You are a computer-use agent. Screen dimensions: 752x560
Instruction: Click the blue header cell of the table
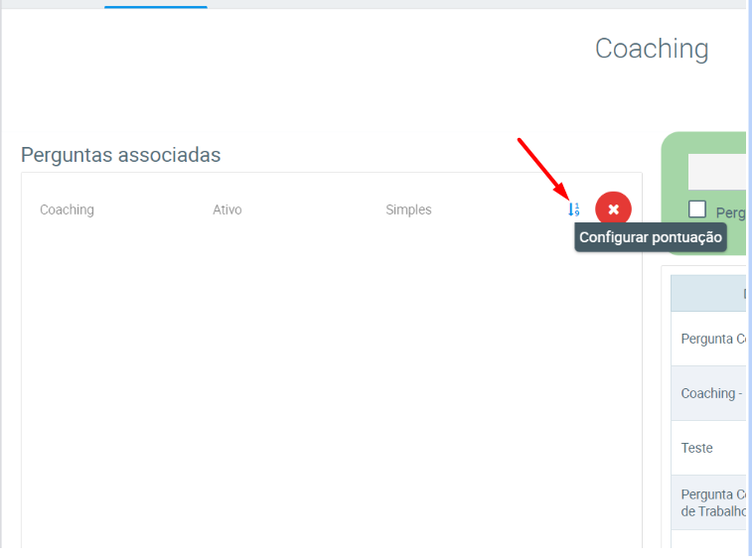[x=709, y=293]
